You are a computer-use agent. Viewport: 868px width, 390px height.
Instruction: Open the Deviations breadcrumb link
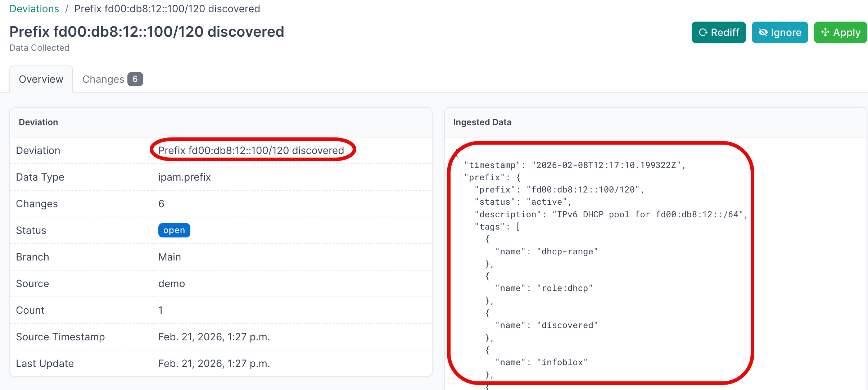click(x=34, y=8)
